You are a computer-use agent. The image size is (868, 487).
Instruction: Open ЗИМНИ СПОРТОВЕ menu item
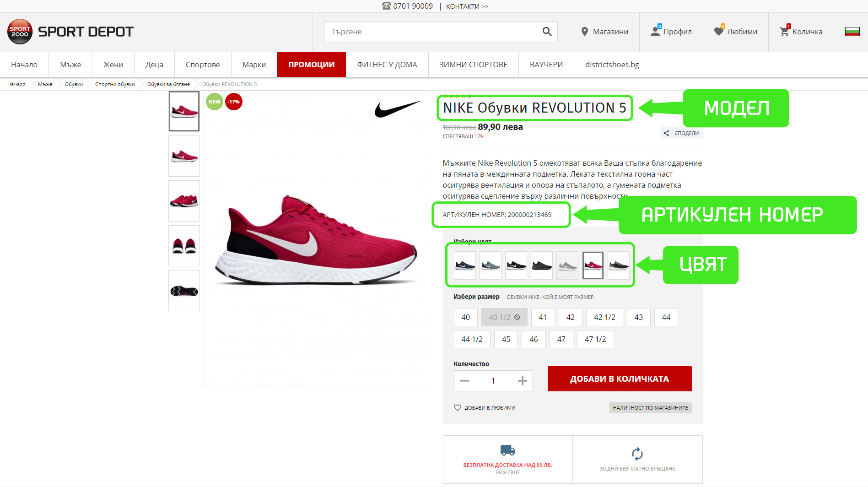[x=474, y=65]
